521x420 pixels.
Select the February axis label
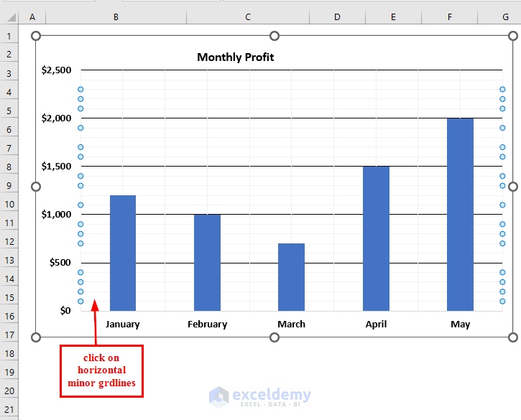pyautogui.click(x=208, y=324)
